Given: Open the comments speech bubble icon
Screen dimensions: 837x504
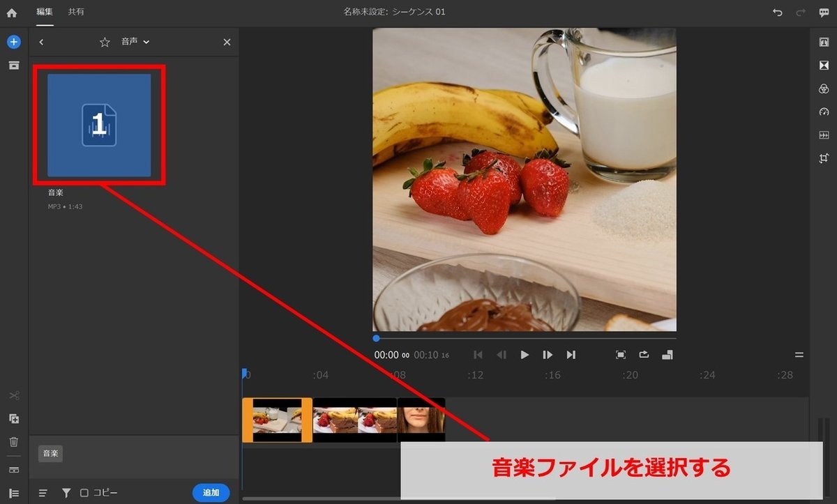Looking at the screenshot, I should (x=824, y=13).
